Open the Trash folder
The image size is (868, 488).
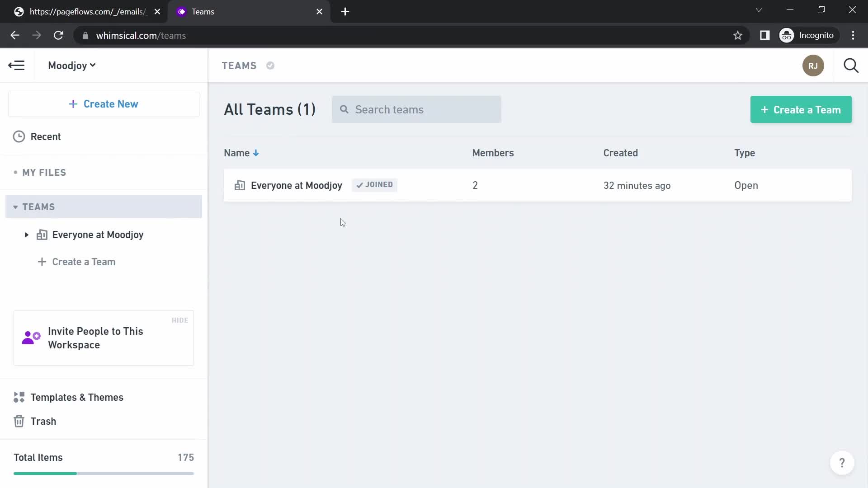tap(43, 422)
